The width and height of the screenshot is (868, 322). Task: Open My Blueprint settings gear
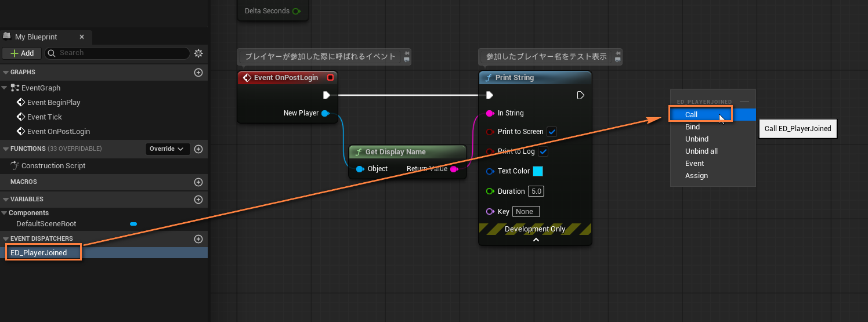[x=198, y=53]
